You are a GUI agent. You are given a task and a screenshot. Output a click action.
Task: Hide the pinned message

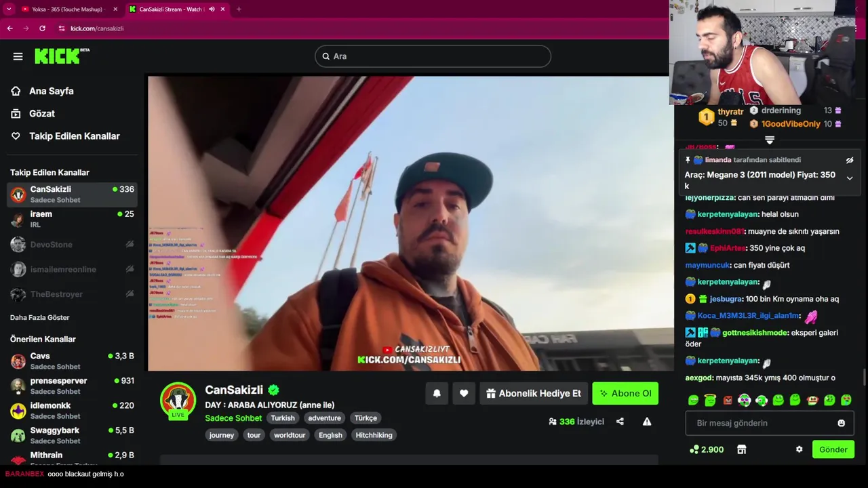point(850,161)
